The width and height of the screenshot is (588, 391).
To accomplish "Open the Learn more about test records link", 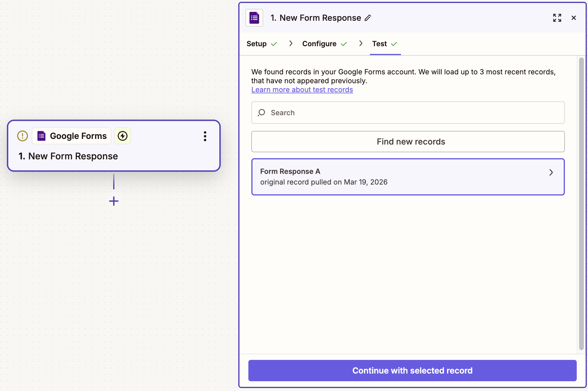I will (x=302, y=90).
